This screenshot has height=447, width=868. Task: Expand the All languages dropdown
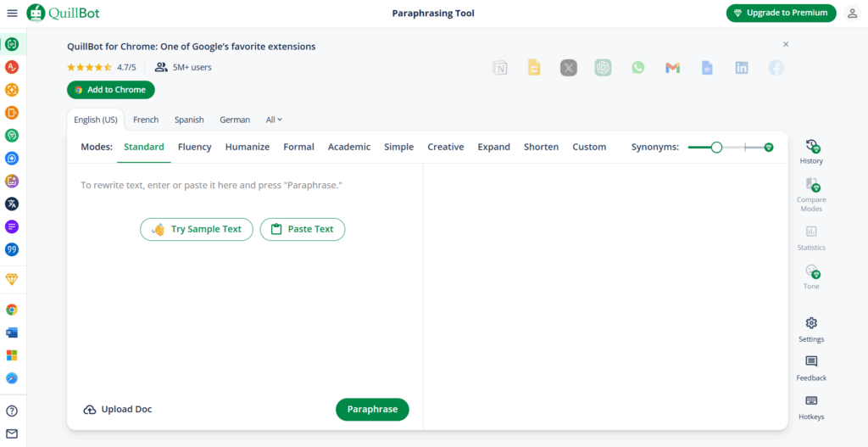[274, 120]
